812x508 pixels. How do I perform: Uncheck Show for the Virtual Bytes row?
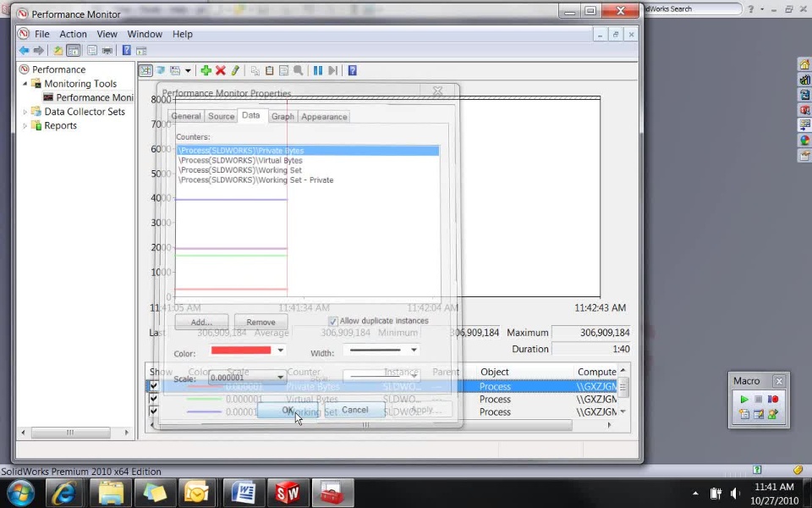pos(153,399)
